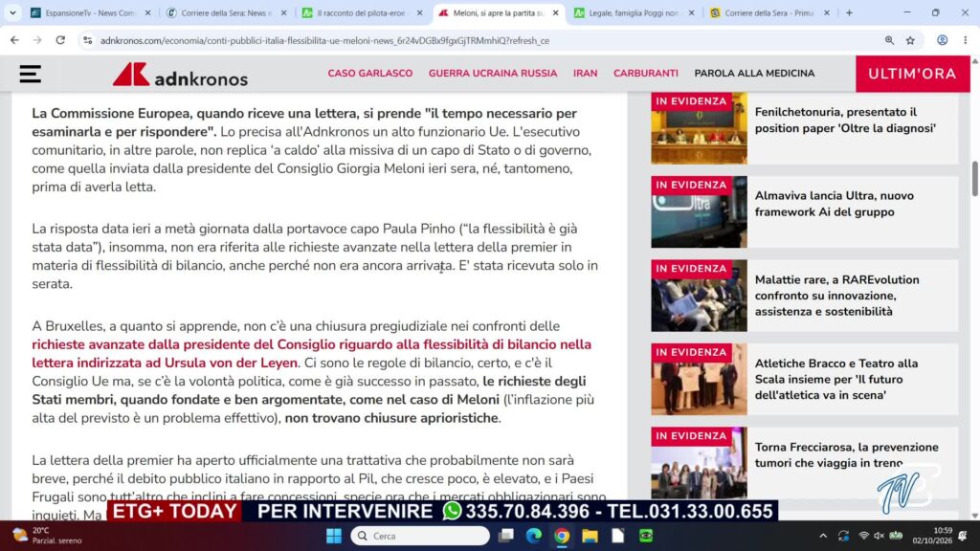This screenshot has width=980, height=551.
Task: Launch Microsoft Edge from the taskbar
Action: pos(534,536)
